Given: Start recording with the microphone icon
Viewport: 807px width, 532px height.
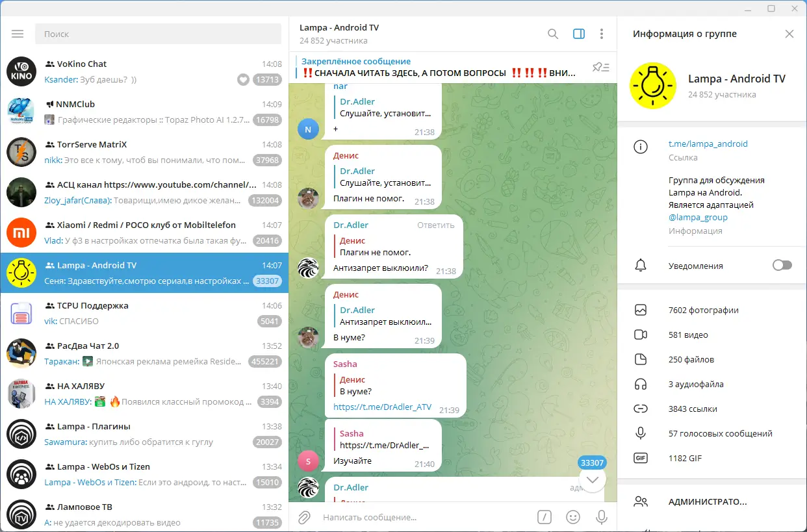Looking at the screenshot, I should (601, 516).
